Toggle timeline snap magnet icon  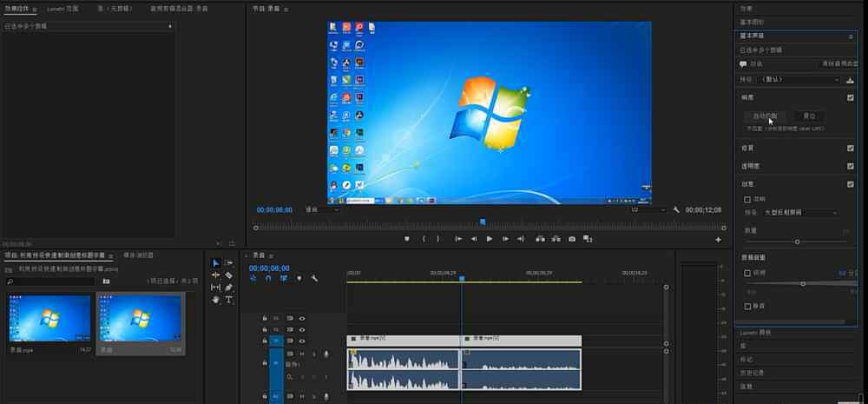click(268, 278)
